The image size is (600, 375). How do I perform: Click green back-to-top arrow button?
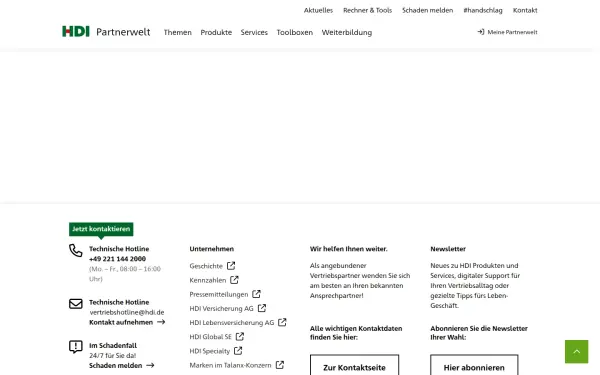click(x=576, y=351)
